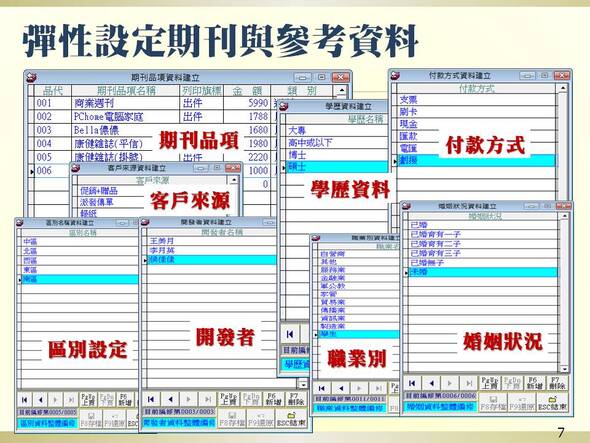Select 自營商 in 職業別 list
The width and height of the screenshot is (590, 443).
coord(359,254)
